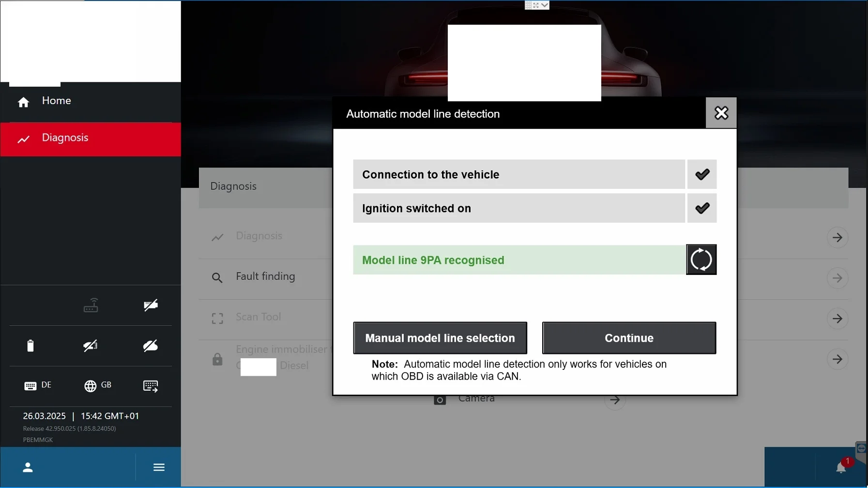The height and width of the screenshot is (488, 868).
Task: Click the wireless VCI router icon
Action: [91, 305]
